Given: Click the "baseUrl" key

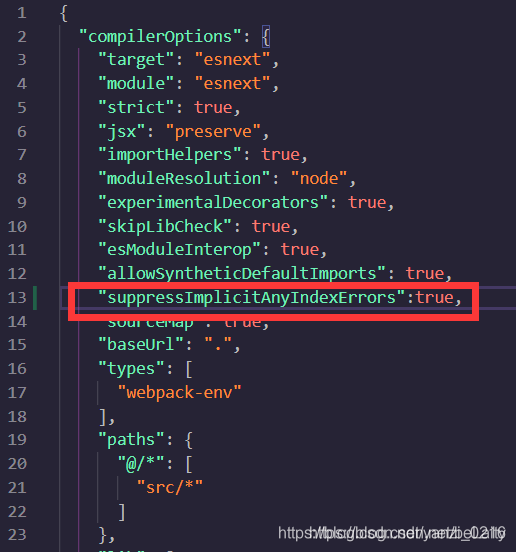Looking at the screenshot, I should pos(141,345).
